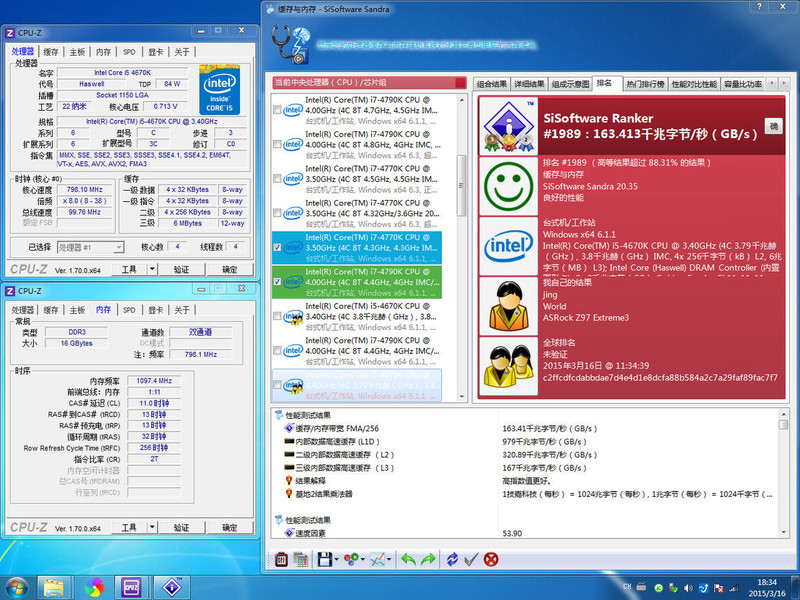Click the green forward arrow icon

click(427, 560)
